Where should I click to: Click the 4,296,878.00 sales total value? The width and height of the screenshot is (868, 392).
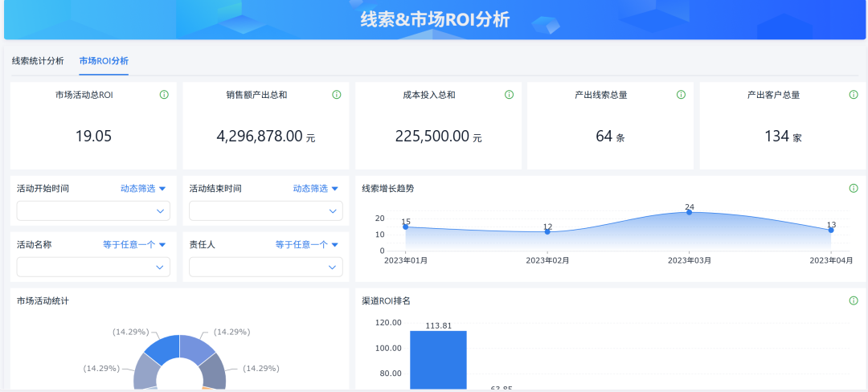(266, 136)
